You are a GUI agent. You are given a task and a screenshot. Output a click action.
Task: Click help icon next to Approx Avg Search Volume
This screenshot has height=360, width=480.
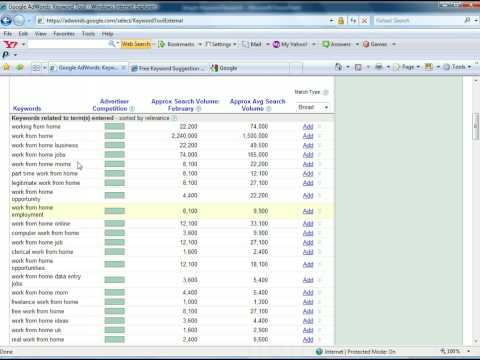[x=269, y=109]
